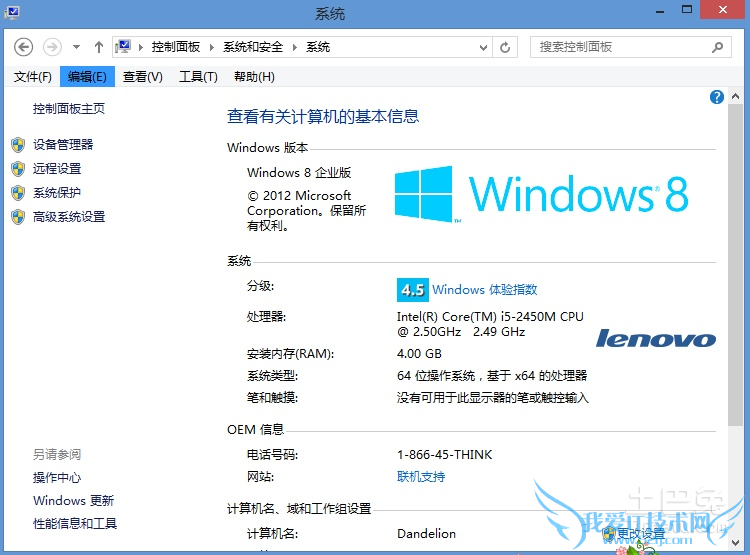Click the Windows 8 企业版 text

299,172
